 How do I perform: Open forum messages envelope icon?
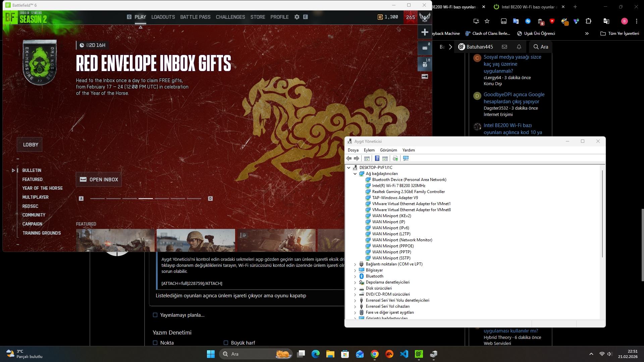point(504,47)
